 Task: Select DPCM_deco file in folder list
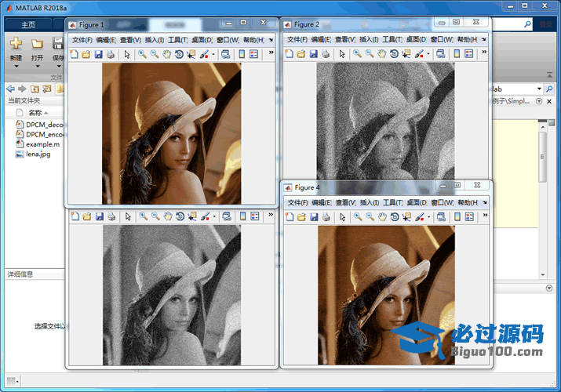(x=40, y=125)
